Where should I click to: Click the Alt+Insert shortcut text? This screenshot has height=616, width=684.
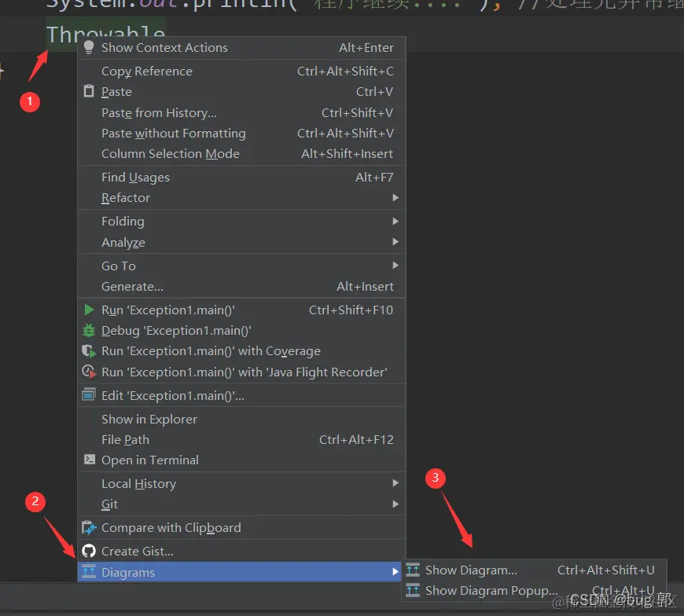365,287
